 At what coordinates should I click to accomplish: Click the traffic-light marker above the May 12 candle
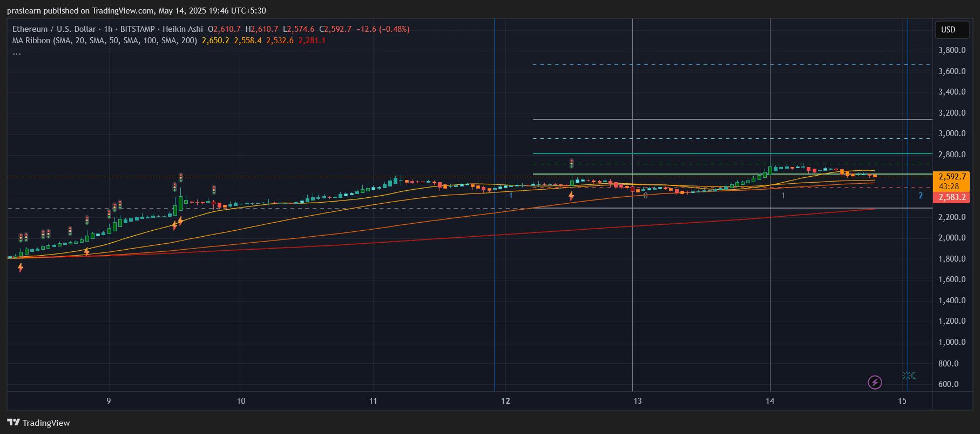(572, 163)
